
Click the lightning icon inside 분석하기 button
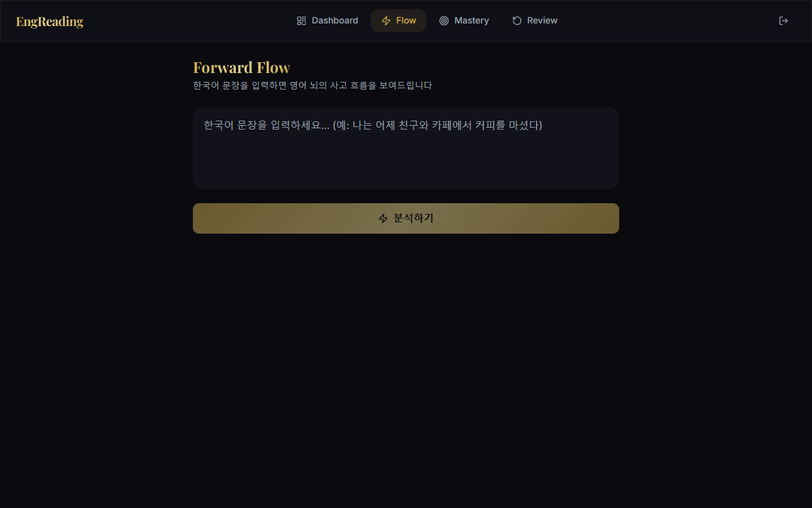coord(383,218)
